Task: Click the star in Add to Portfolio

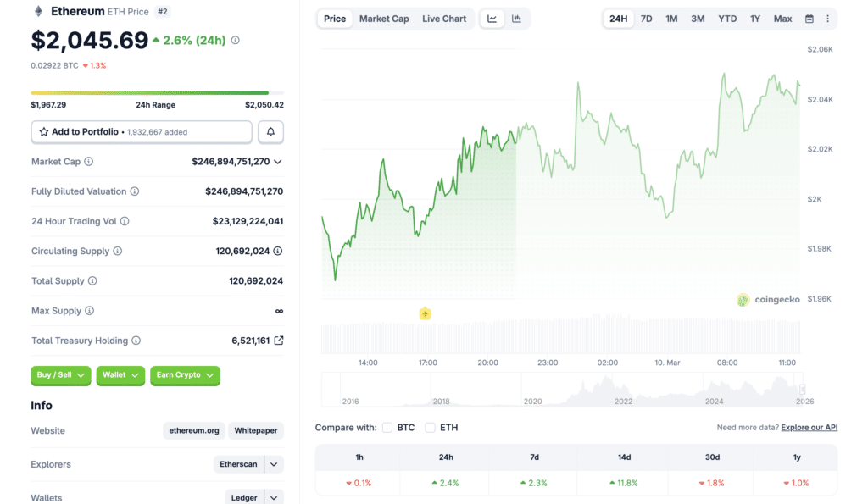Action: click(x=42, y=131)
